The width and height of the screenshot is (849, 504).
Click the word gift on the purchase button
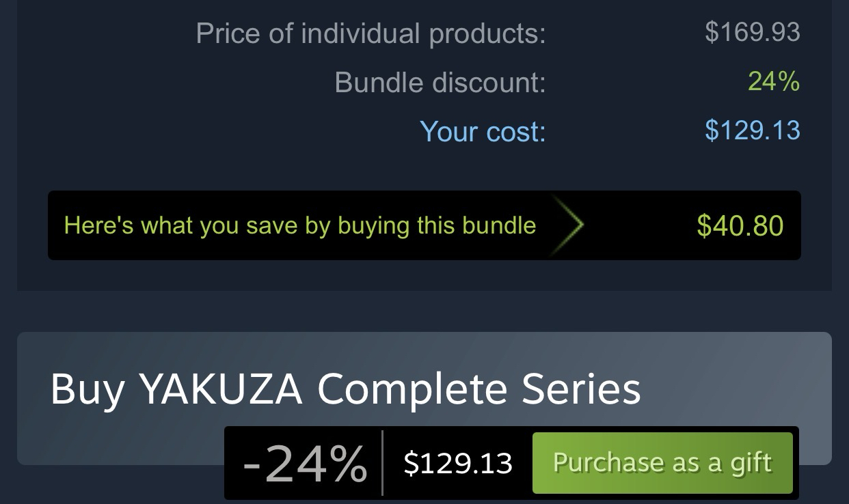click(x=751, y=464)
